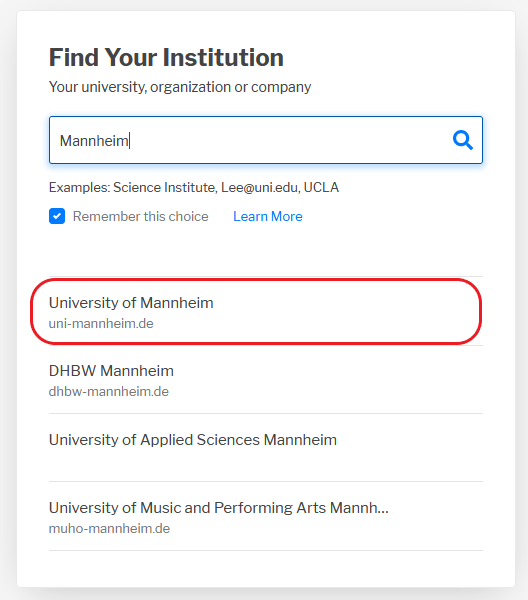Click the Find Your Institution heading
Viewport: 528px width, 600px height.
pyautogui.click(x=166, y=57)
